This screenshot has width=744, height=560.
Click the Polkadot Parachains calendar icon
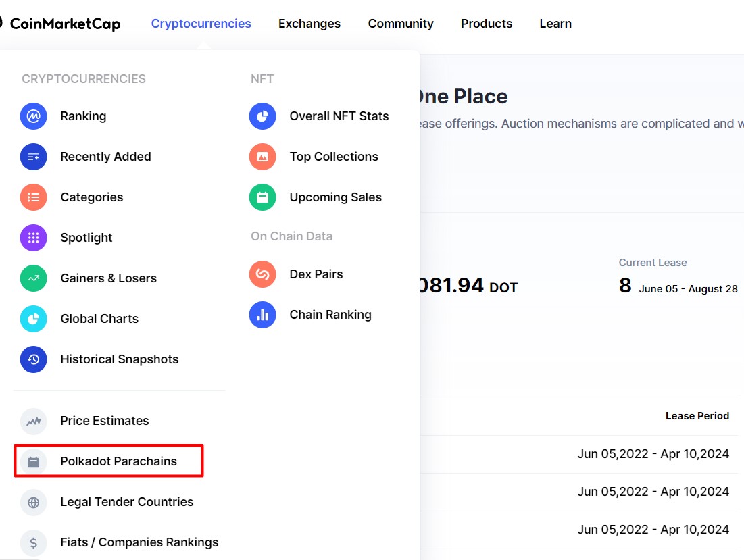click(x=33, y=461)
